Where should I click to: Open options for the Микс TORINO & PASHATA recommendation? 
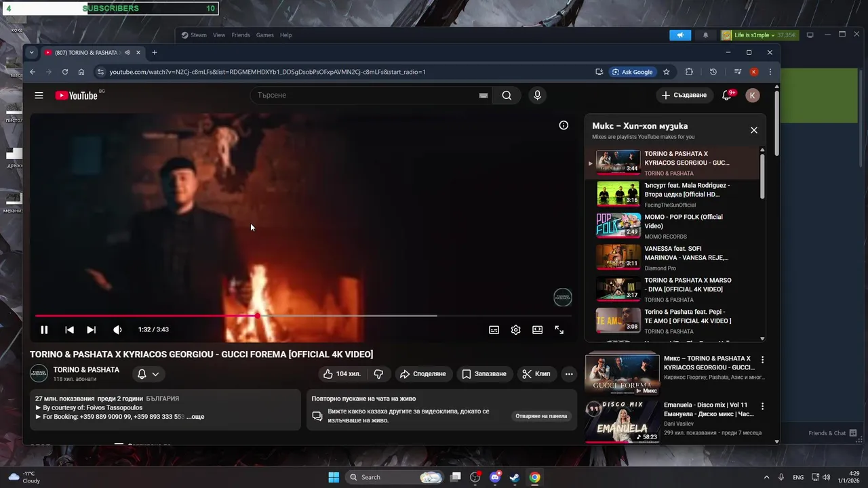(x=762, y=360)
